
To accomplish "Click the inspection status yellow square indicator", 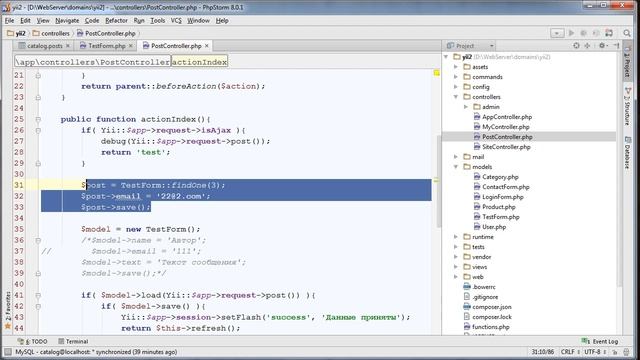I will (436, 73).
